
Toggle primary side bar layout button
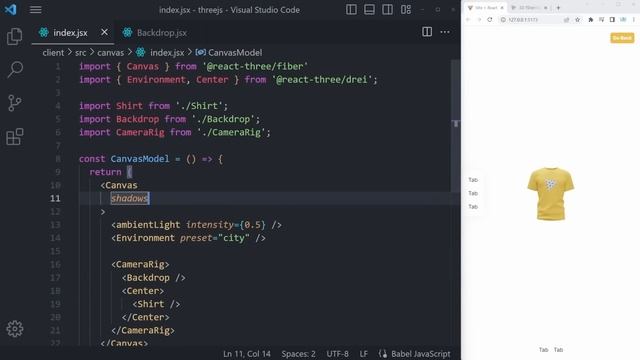(x=351, y=9)
